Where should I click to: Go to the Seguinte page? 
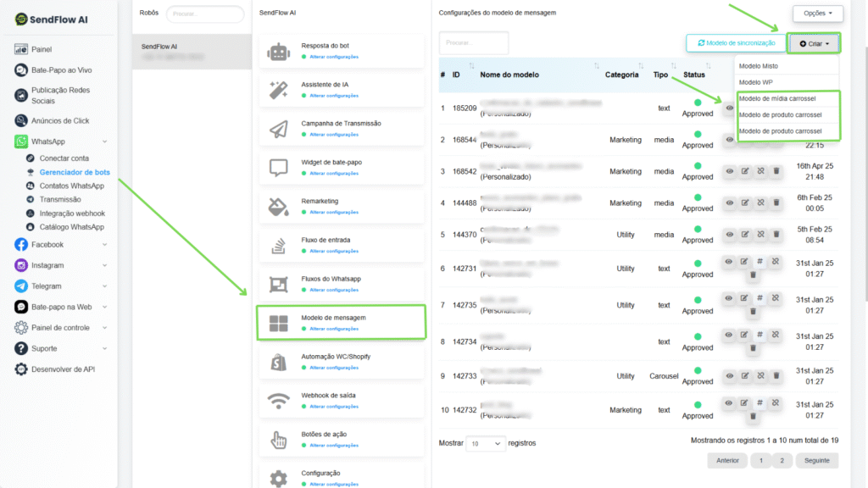[x=817, y=460]
